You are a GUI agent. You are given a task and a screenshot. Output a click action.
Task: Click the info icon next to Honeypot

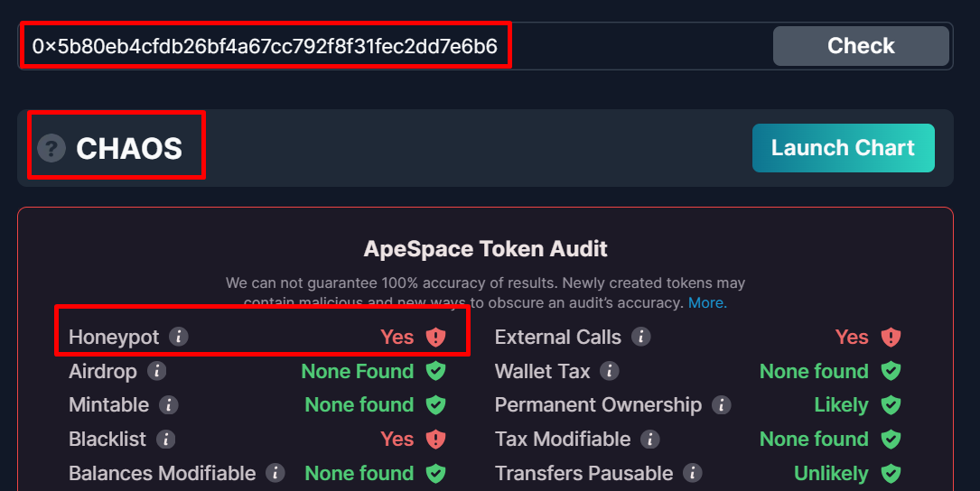point(179,337)
